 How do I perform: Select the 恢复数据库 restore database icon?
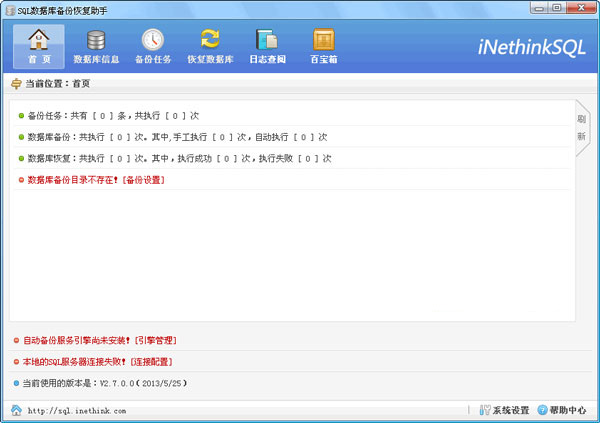click(210, 45)
